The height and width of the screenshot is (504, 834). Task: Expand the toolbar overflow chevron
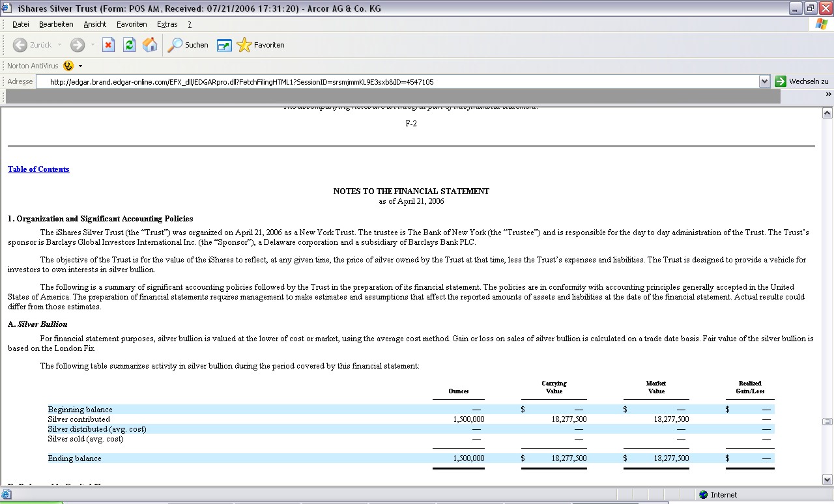click(828, 94)
